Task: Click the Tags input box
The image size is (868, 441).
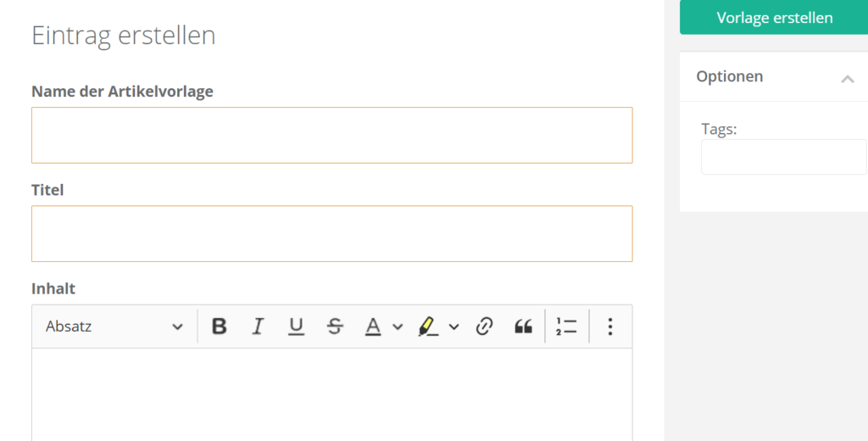Action: (x=783, y=157)
